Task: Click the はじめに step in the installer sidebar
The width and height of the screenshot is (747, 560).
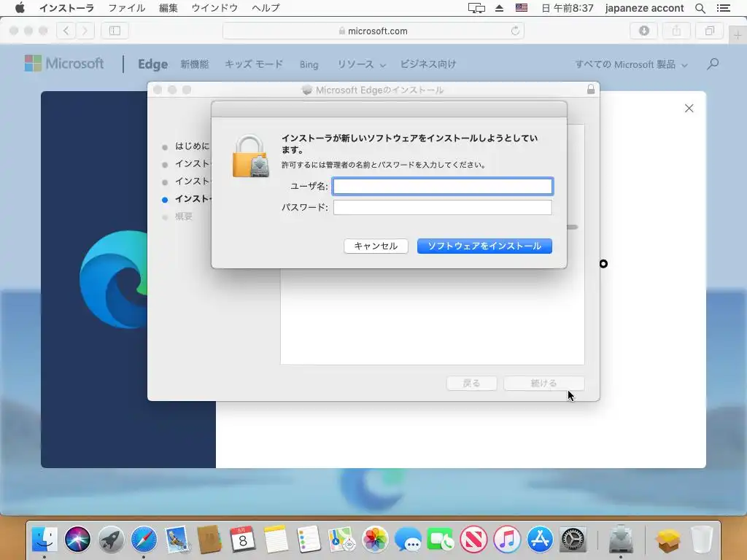Action: tap(192, 146)
